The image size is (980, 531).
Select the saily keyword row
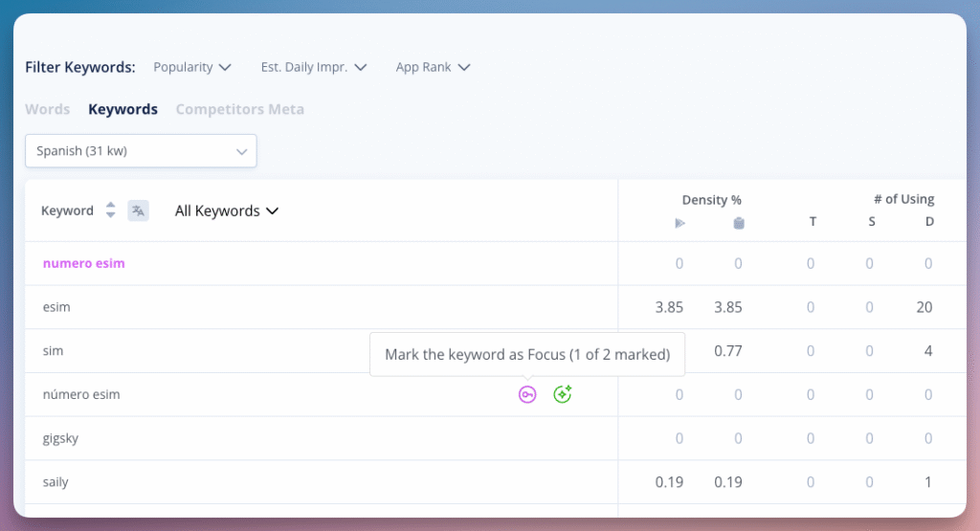click(x=56, y=482)
